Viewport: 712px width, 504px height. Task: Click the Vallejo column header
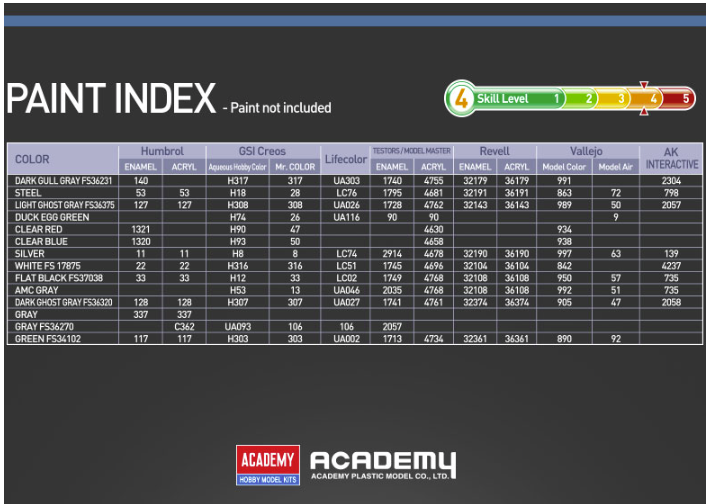pyautogui.click(x=586, y=151)
